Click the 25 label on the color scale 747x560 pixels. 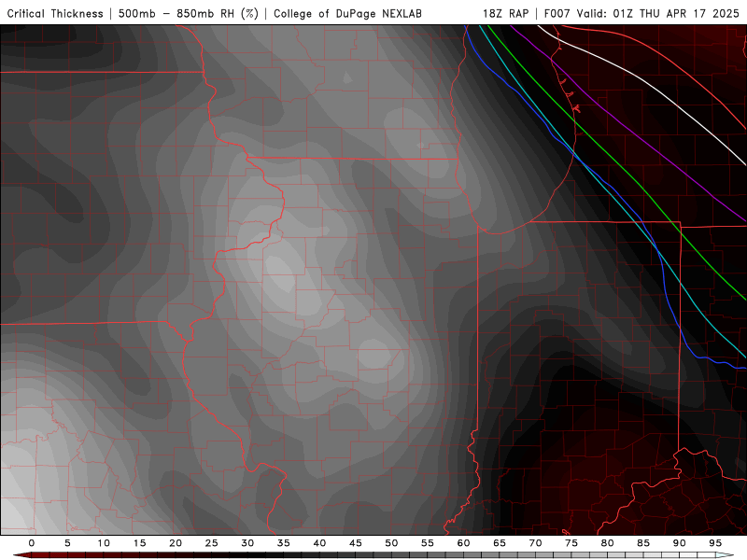coord(212,543)
